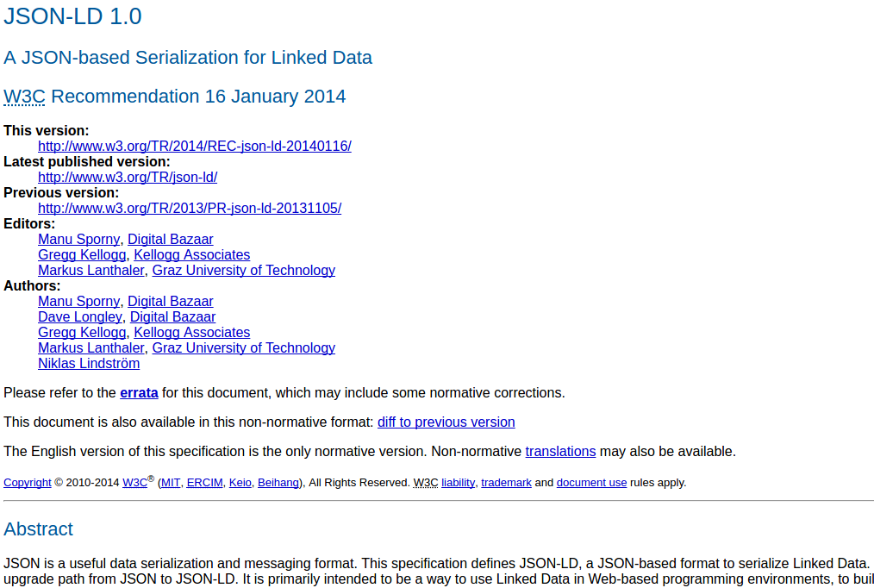Image resolution: width=874 pixels, height=588 pixels.
Task: Click the Abstract section heading
Action: click(x=38, y=529)
